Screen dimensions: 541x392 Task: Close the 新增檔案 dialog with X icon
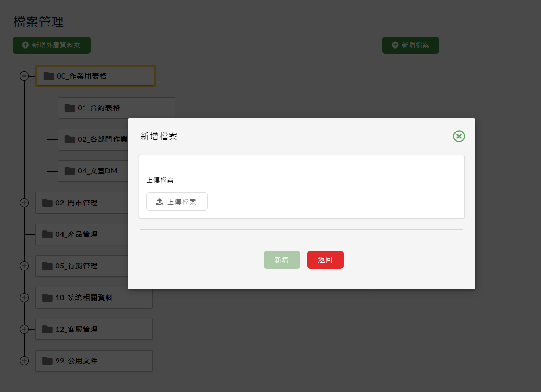tap(459, 136)
